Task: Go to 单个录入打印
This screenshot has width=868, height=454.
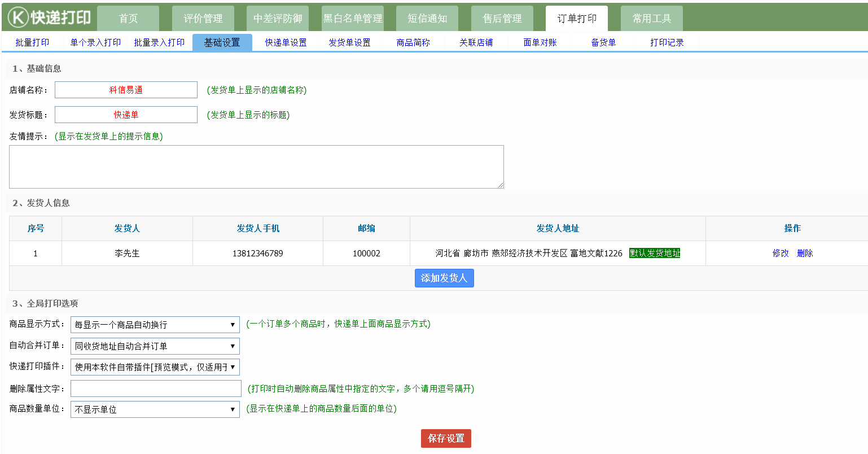Action: click(x=95, y=42)
